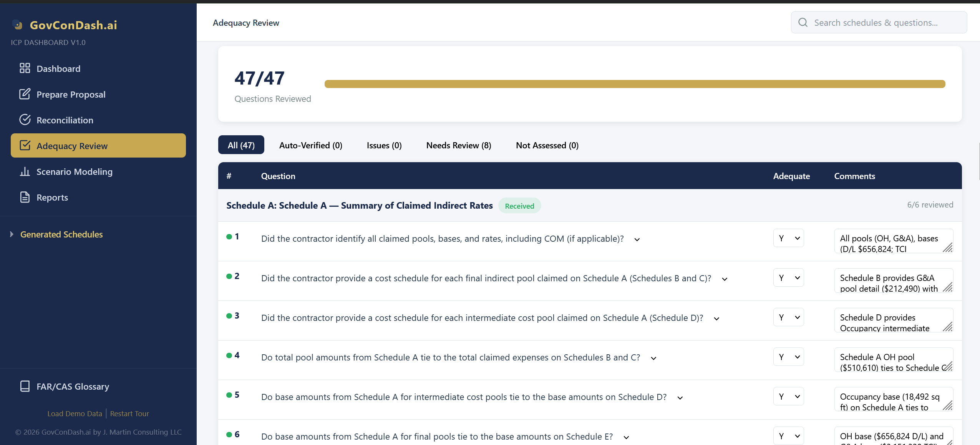The width and height of the screenshot is (980, 445).
Task: Click the questions reviewed progress bar
Action: coord(635,84)
